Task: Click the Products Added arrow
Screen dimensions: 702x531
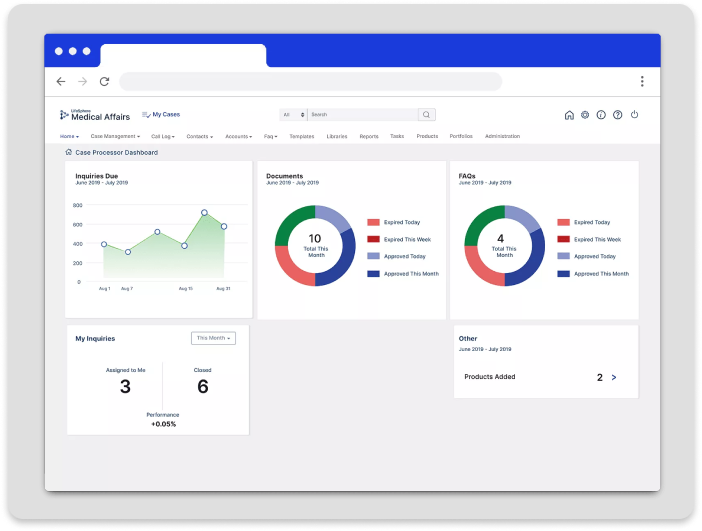Action: point(614,377)
